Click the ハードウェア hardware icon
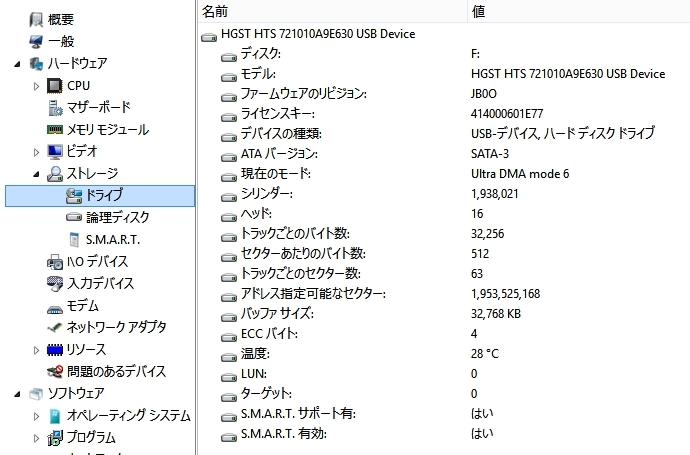 pyautogui.click(x=36, y=64)
